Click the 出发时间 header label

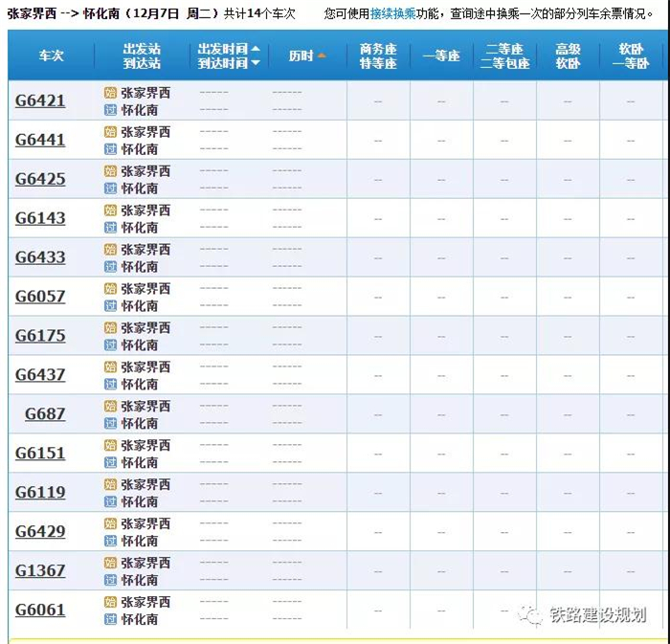[223, 49]
